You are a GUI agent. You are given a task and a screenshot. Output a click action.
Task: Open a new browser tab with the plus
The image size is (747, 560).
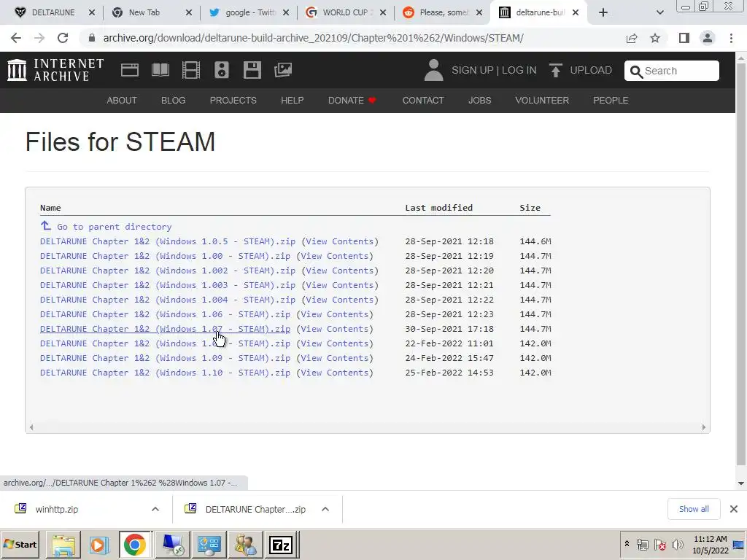tap(603, 12)
